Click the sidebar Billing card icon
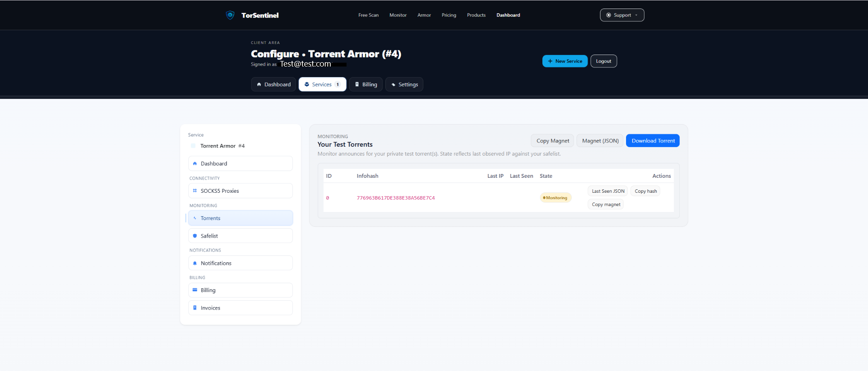 click(x=195, y=290)
